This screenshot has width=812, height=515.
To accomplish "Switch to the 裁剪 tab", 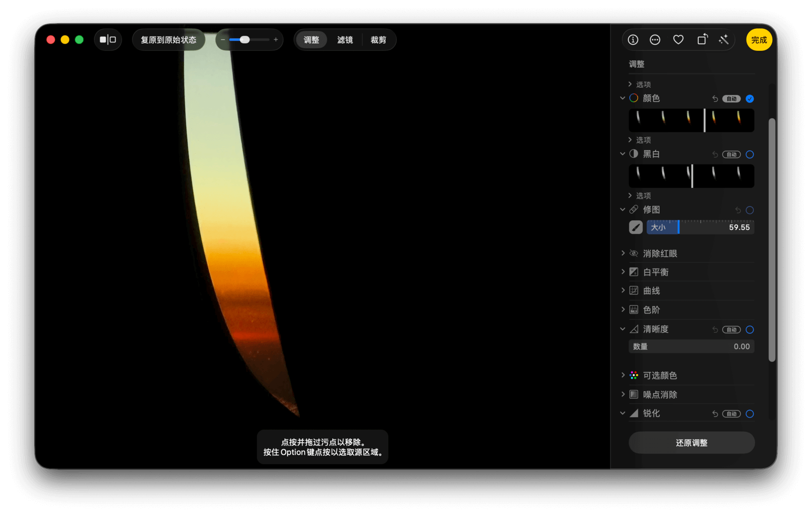I will pos(379,40).
